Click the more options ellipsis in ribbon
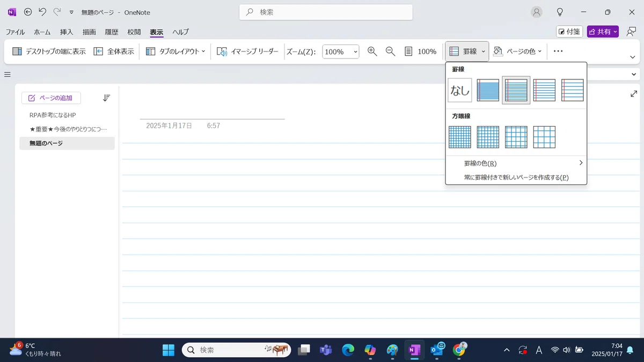Screen dimensions: 644x362 (x=558, y=51)
